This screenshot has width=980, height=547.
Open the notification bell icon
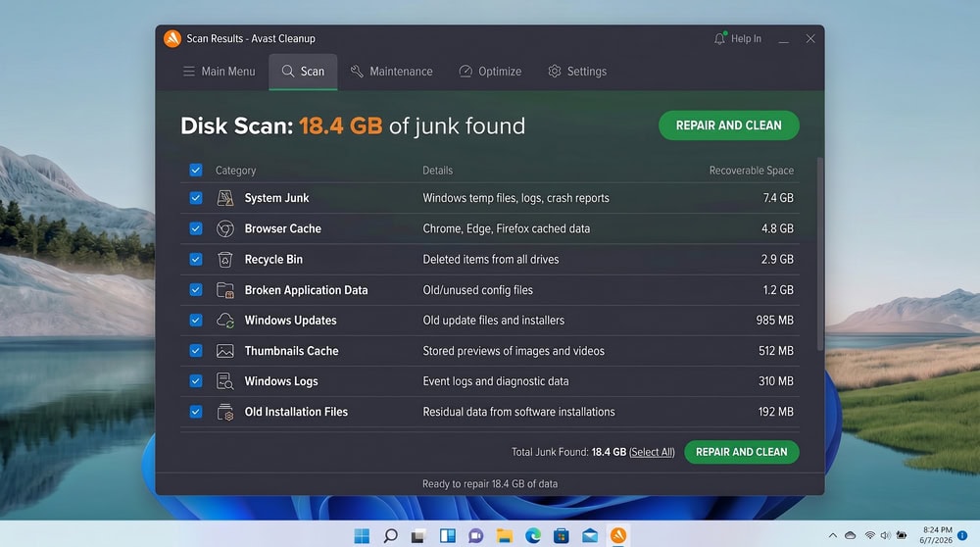[720, 39]
